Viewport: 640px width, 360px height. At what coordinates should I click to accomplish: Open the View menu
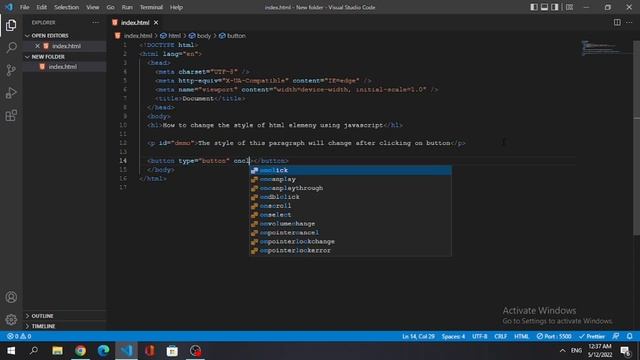point(93,7)
